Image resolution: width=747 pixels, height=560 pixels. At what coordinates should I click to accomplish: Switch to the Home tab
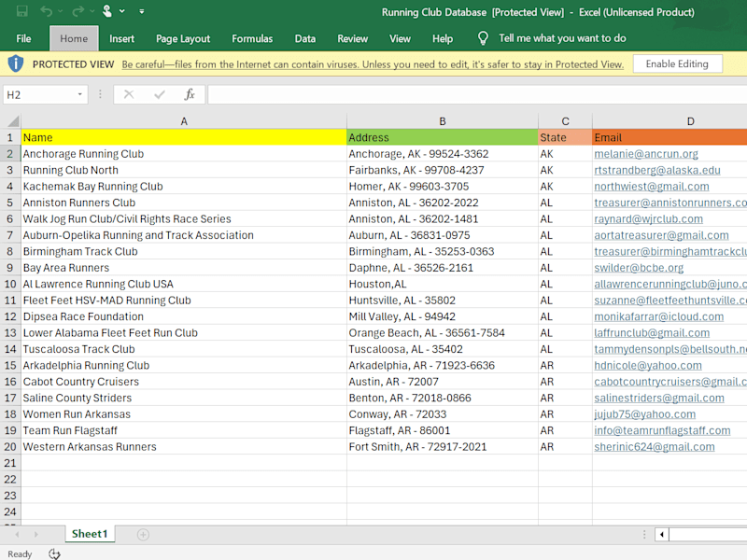74,38
